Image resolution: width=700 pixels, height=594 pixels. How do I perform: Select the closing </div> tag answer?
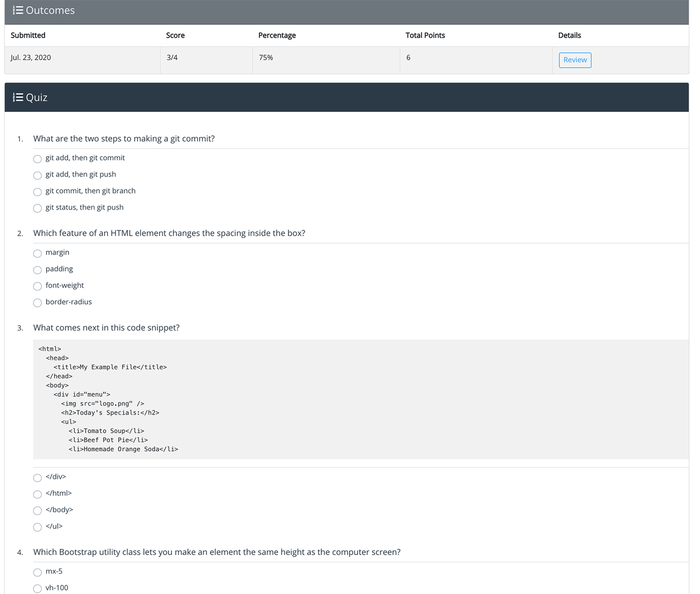coord(37,478)
